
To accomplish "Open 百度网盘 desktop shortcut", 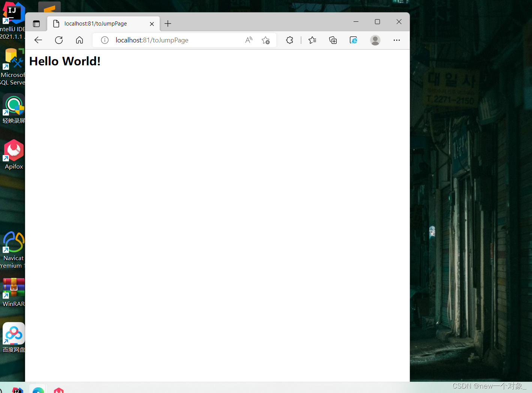I will pyautogui.click(x=13, y=338).
